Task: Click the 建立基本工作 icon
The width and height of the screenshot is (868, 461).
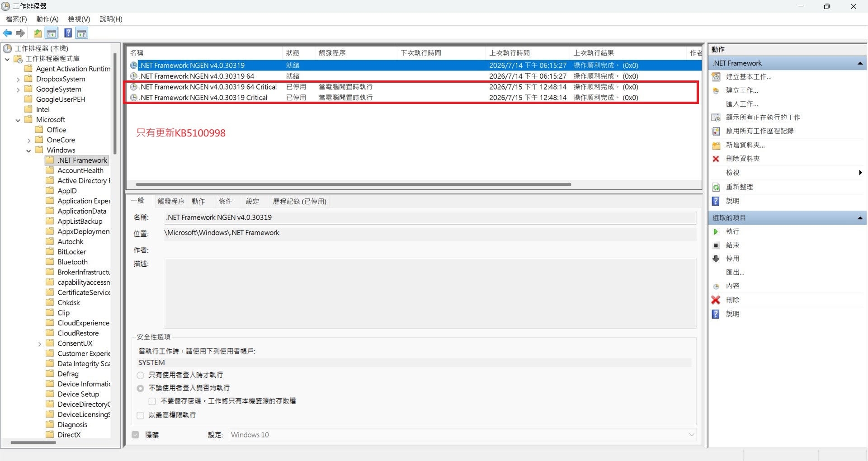Action: click(716, 77)
